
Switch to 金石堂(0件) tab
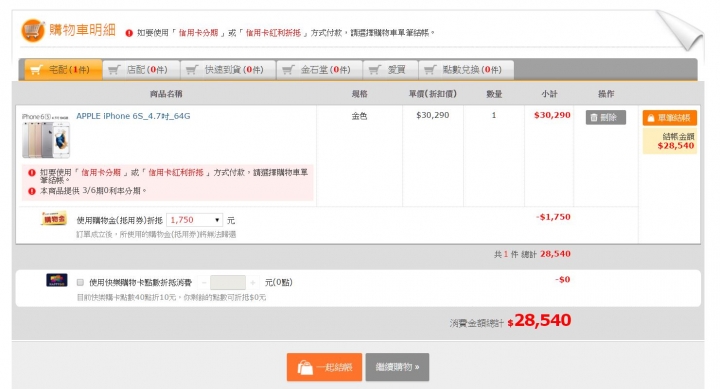coord(319,70)
